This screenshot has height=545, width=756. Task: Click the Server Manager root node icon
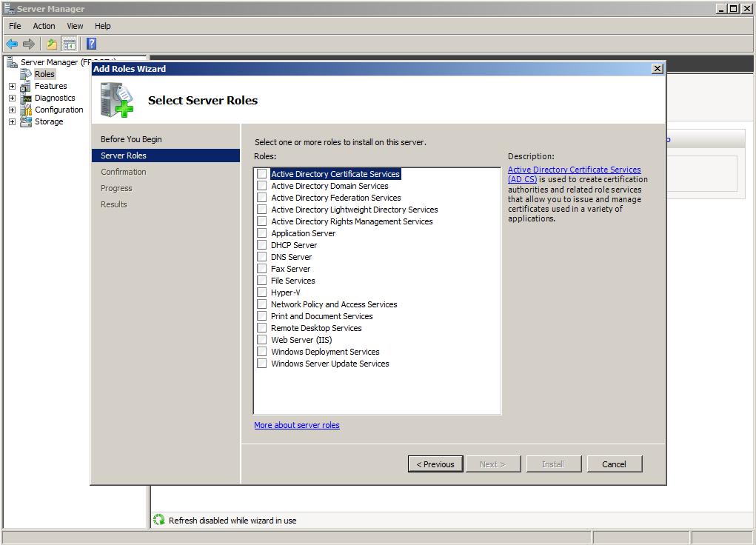coord(12,62)
